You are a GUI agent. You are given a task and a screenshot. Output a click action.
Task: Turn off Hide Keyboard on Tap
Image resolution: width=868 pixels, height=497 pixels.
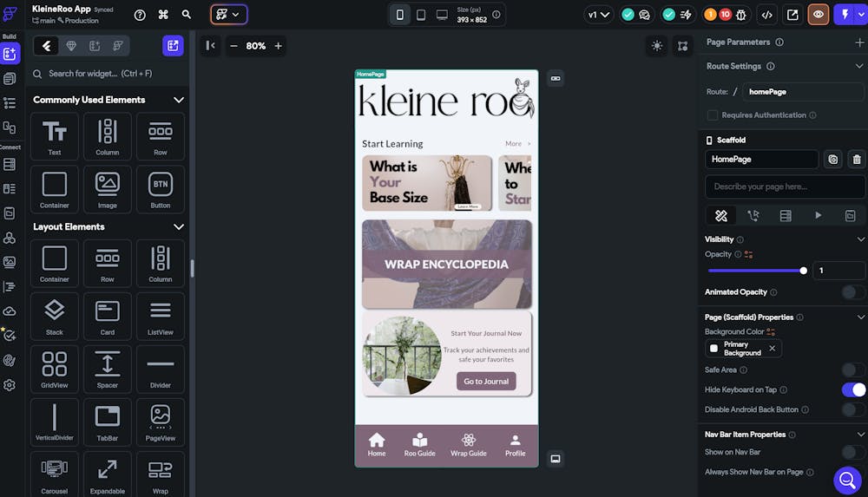[853, 390]
